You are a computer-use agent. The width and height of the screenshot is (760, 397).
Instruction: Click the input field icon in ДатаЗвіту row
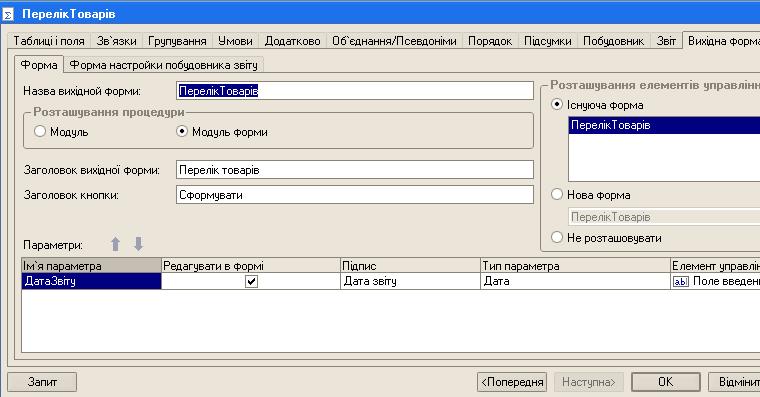click(681, 282)
